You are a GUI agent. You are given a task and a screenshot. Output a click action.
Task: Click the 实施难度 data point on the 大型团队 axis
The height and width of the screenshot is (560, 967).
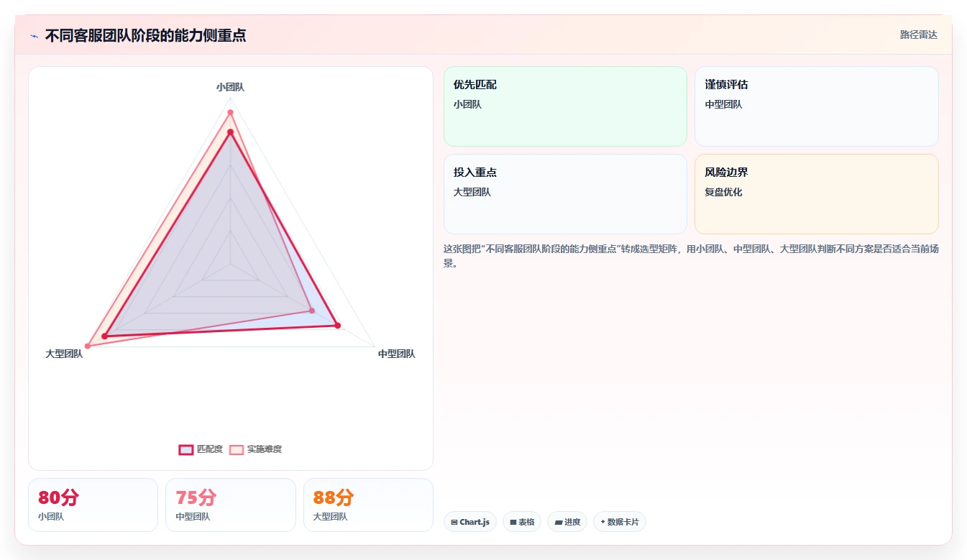click(88, 346)
